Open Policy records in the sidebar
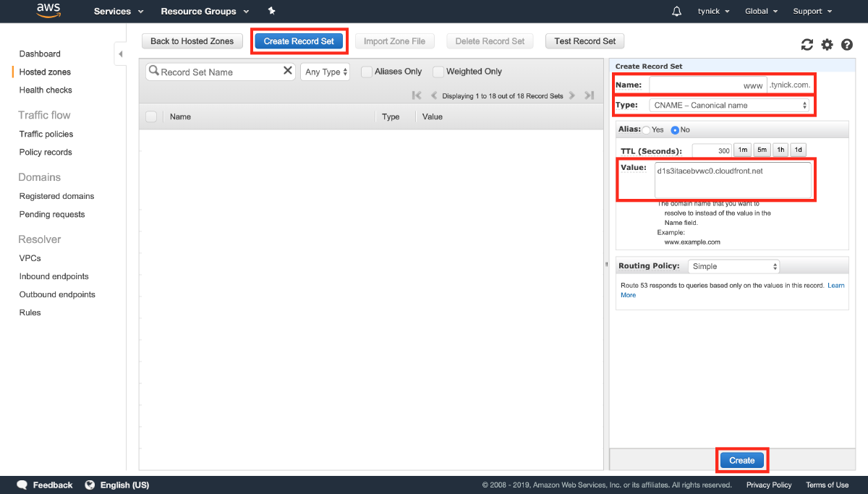Screen dimensions: 868x494 (46, 152)
